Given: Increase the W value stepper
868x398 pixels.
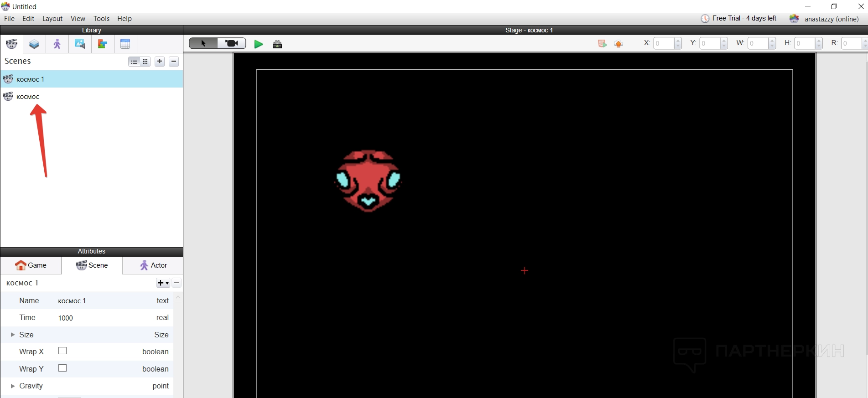Looking at the screenshot, I should [x=772, y=41].
